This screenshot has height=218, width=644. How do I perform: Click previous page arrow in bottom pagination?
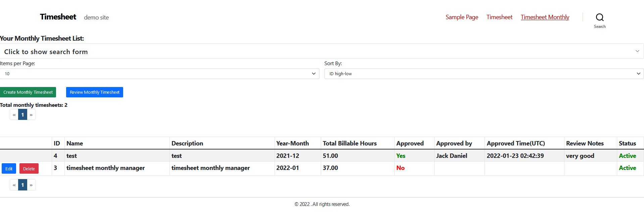[14, 185]
